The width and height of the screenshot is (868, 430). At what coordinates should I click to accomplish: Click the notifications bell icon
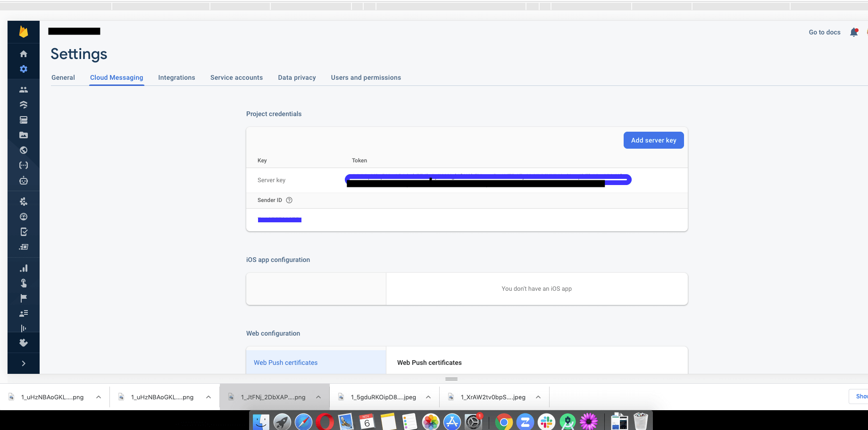pos(854,32)
